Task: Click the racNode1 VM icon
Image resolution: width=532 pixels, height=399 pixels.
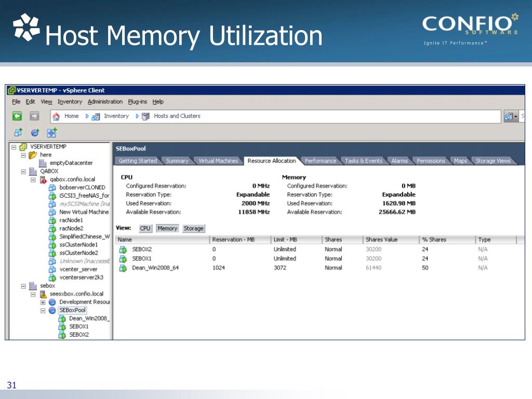Action: pos(52,220)
